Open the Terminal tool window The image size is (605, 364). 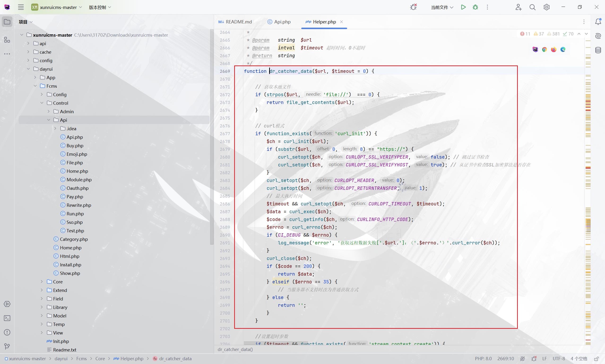coord(7,318)
